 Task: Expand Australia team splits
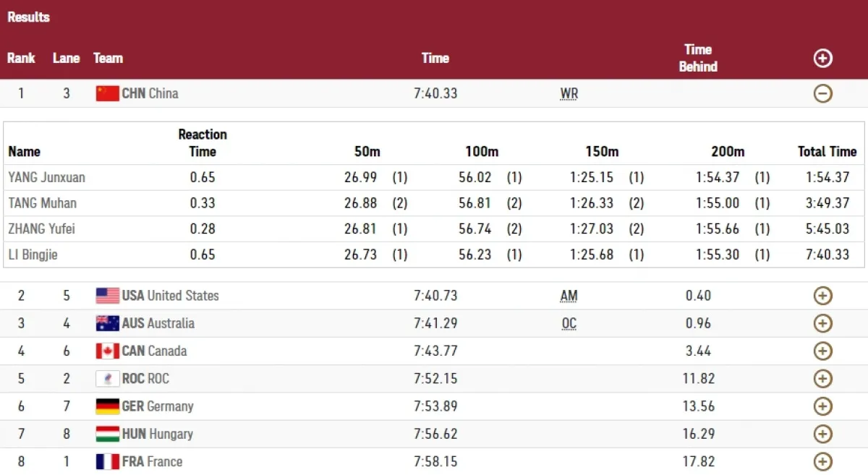[x=823, y=323]
